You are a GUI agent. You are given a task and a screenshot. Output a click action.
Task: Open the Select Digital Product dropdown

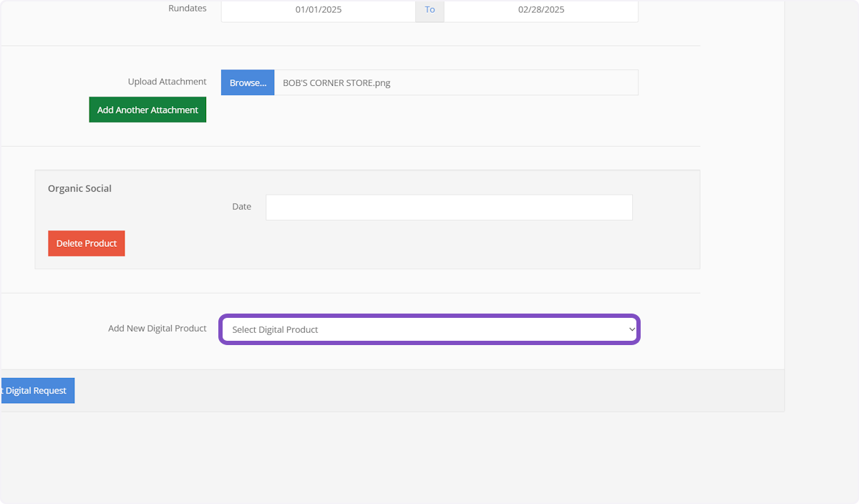[x=428, y=329]
